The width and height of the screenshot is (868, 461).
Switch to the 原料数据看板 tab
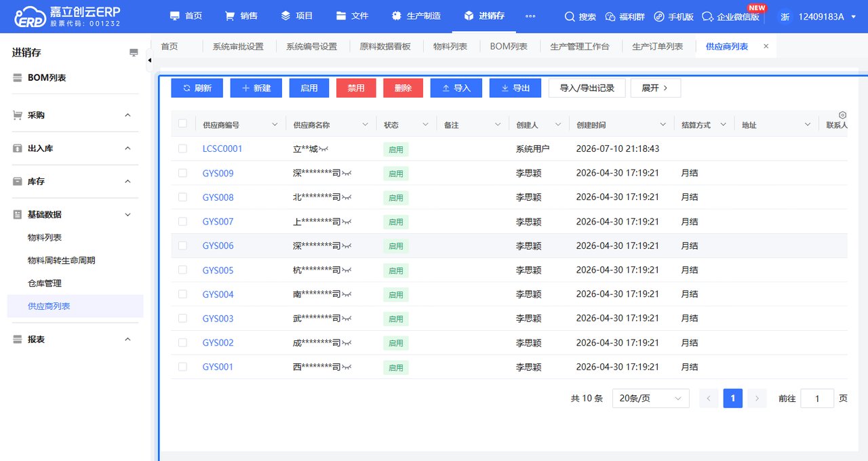[x=385, y=46]
